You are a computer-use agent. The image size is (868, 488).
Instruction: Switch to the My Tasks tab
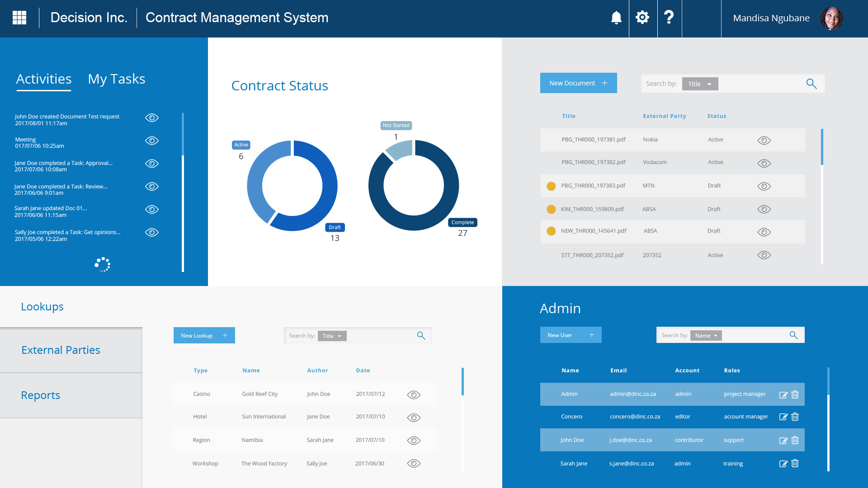[117, 79]
